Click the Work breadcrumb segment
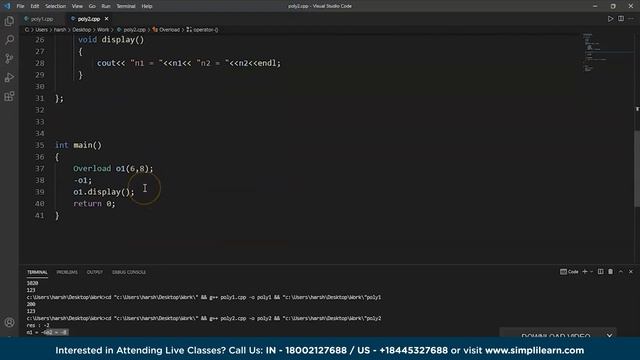This screenshot has width=640, height=360. coord(103,30)
